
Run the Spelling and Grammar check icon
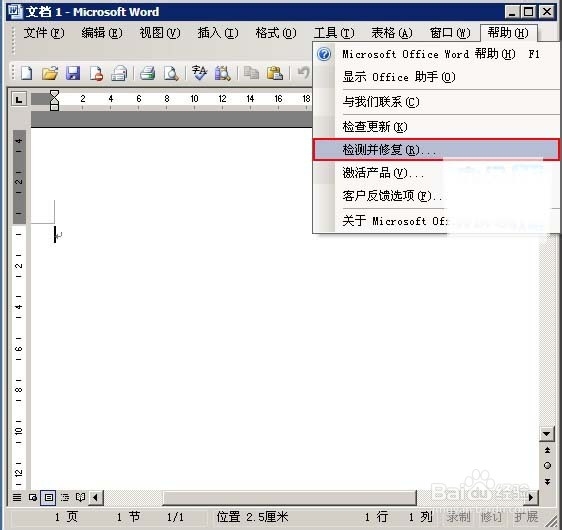199,73
